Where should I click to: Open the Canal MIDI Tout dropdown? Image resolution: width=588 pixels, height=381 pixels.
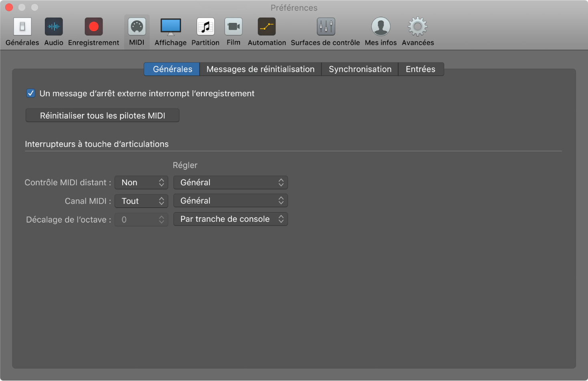[x=141, y=201]
